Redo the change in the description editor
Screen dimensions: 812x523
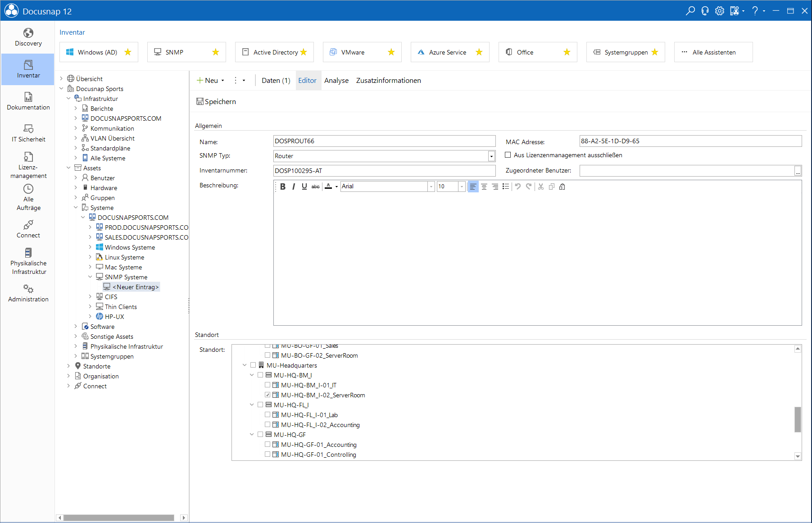pos(529,186)
